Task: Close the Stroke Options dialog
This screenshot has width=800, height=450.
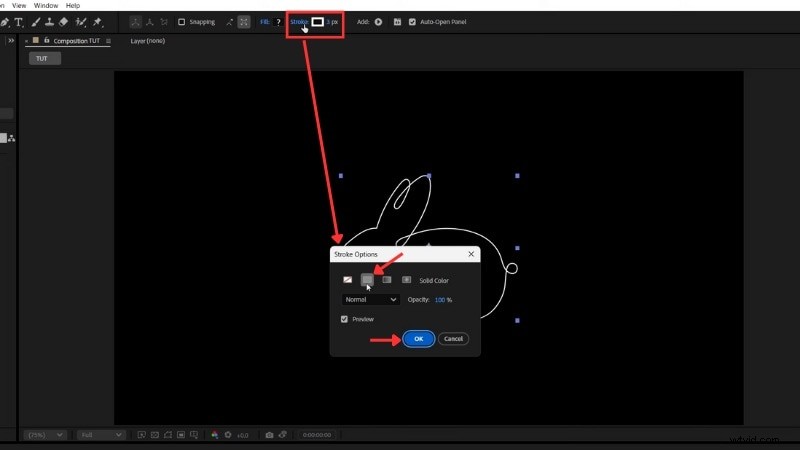Action: pos(471,254)
